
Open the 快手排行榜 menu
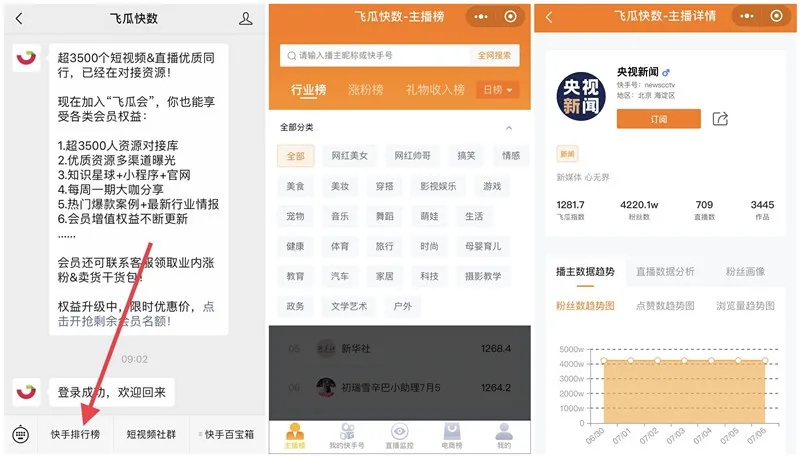[75, 435]
